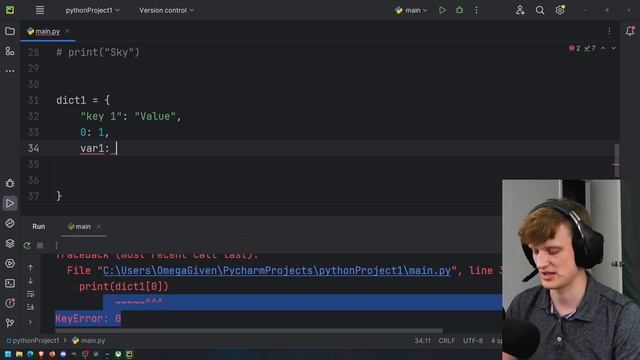Close the main.py editor tab

[x=67, y=31]
